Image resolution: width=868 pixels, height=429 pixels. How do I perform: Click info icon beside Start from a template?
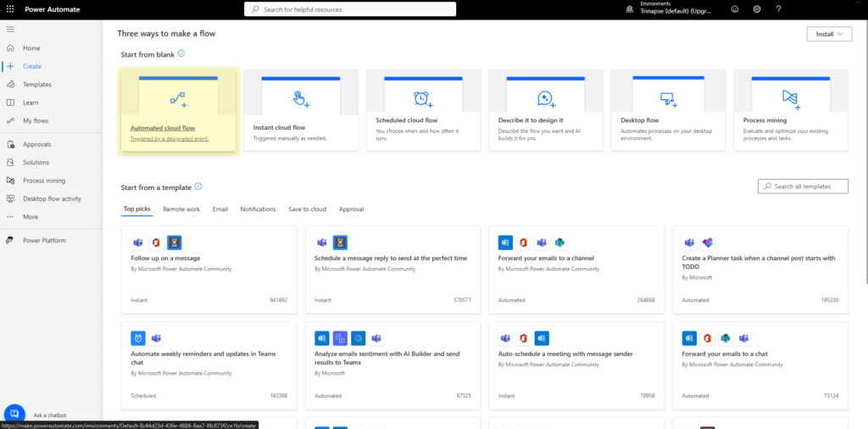tap(198, 187)
